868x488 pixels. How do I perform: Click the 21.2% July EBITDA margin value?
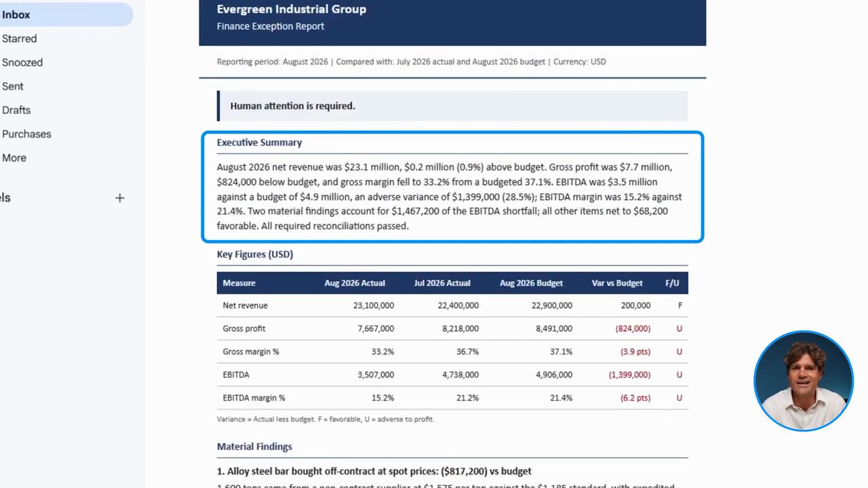(468, 398)
